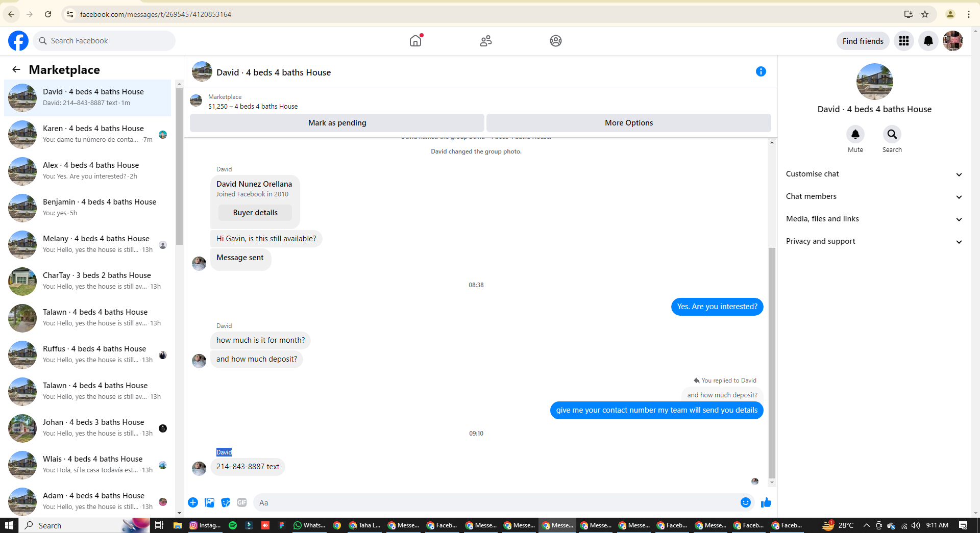Click the chat messages scrollbar
The width and height of the screenshot is (980, 533).
pyautogui.click(x=772, y=363)
